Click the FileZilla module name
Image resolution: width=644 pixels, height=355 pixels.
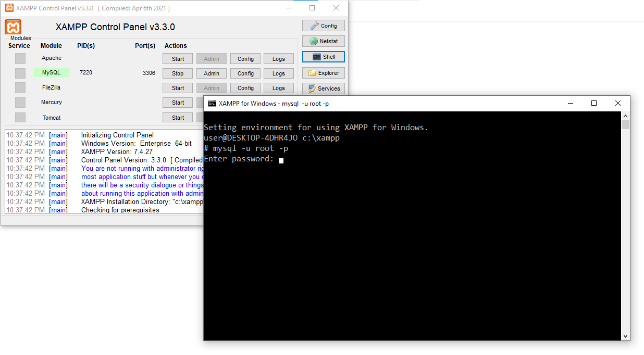coord(52,87)
